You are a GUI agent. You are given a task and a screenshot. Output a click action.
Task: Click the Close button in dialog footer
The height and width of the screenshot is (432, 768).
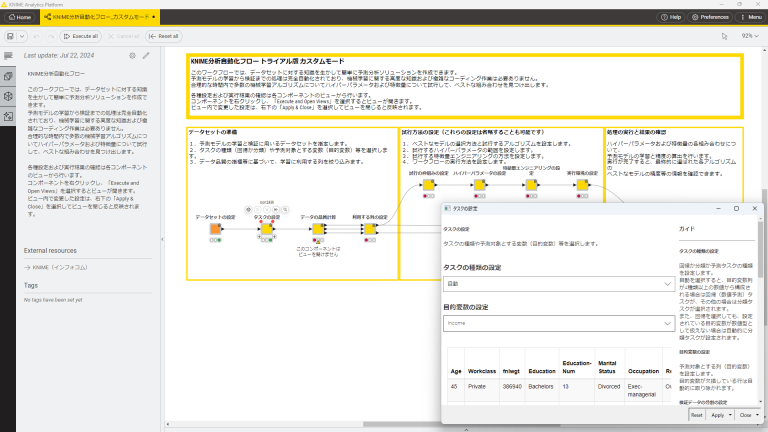click(x=745, y=415)
